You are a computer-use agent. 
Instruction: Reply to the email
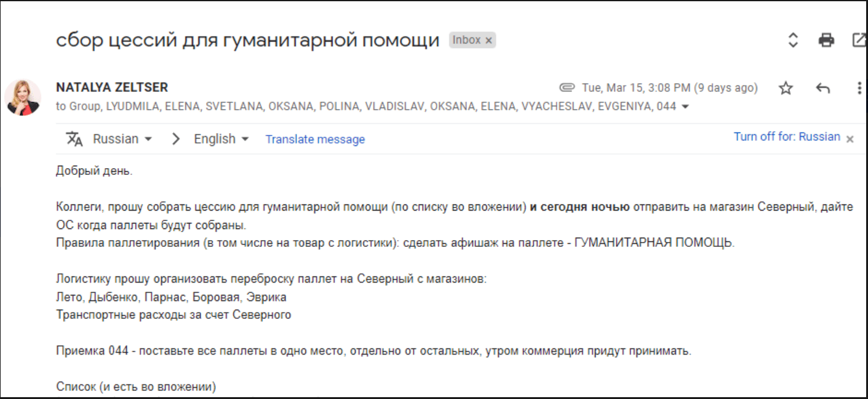point(822,87)
